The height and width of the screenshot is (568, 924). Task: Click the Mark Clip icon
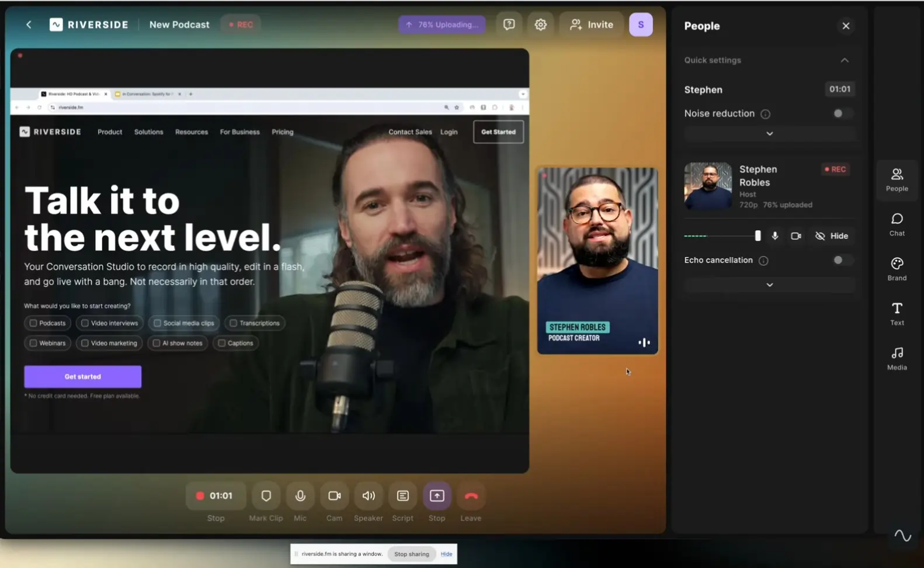[266, 496]
